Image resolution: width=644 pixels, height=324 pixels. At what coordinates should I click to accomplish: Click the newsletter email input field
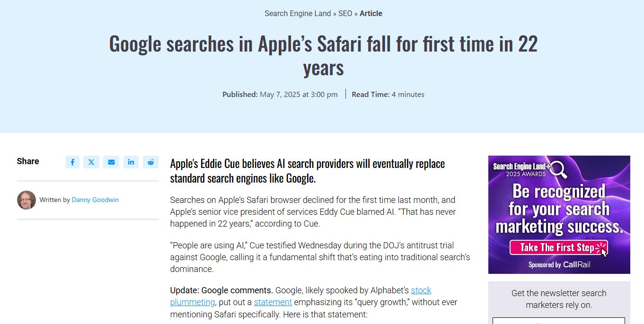(x=559, y=321)
